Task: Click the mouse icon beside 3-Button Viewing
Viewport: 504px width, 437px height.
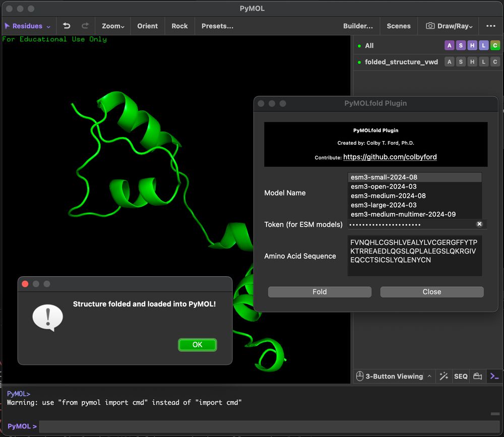Action: 360,376
